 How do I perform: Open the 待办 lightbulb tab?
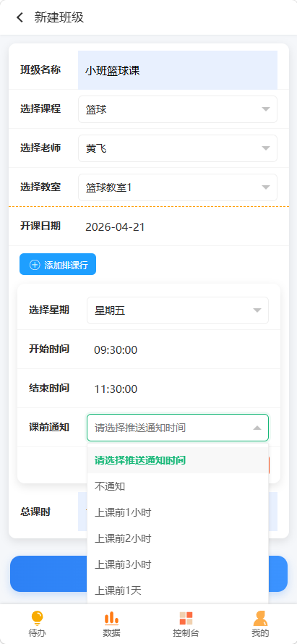[37, 624]
